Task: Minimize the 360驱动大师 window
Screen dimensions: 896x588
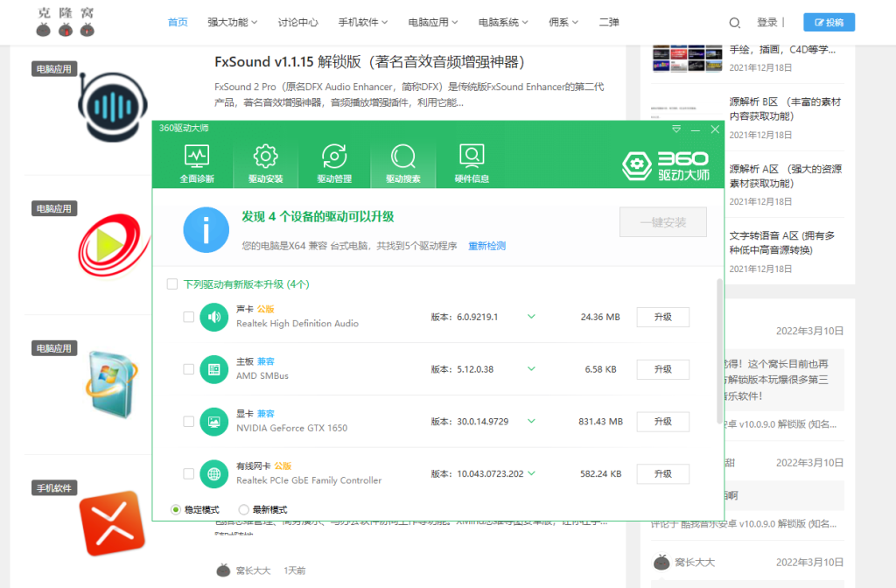Action: pos(696,129)
